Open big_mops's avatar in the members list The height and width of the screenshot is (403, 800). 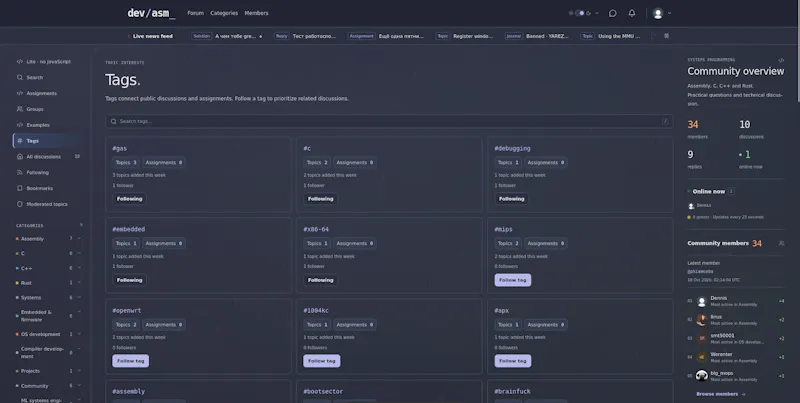tap(702, 376)
